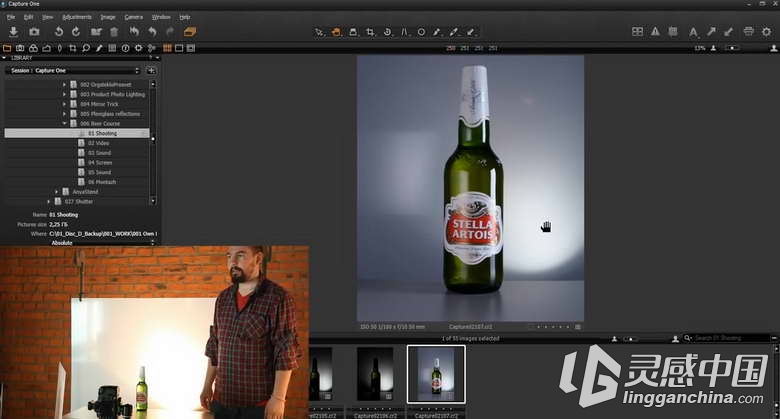Collapse the 006 Beer Course folder
The width and height of the screenshot is (780, 419).
click(64, 123)
